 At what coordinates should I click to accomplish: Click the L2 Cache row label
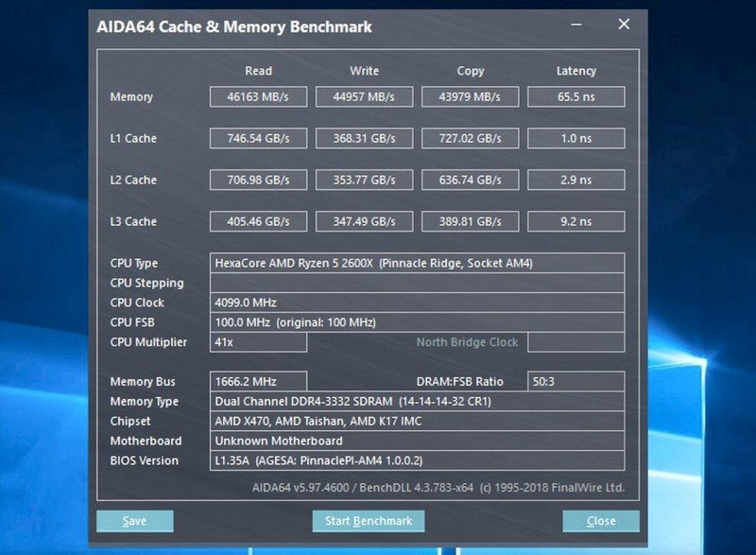(x=133, y=180)
